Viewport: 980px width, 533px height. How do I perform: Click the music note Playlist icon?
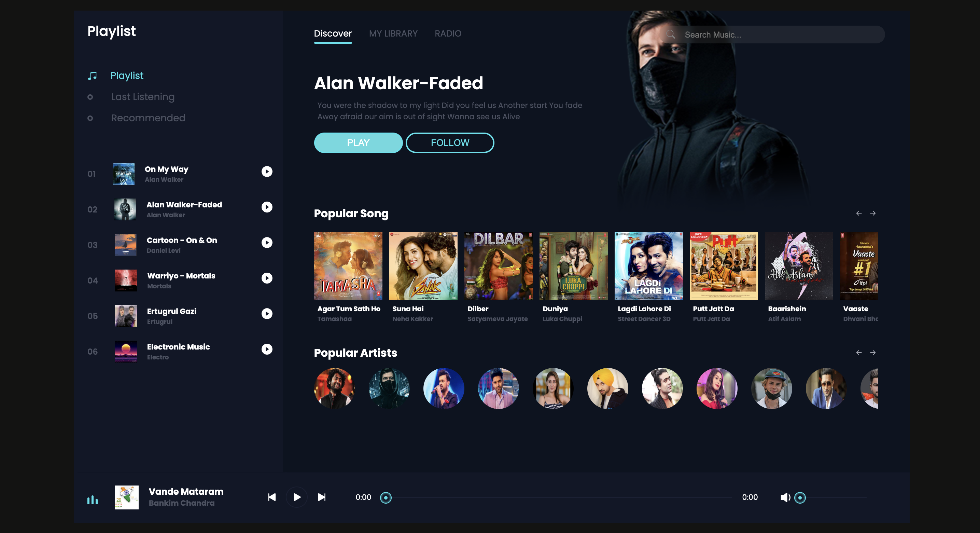[x=93, y=76]
